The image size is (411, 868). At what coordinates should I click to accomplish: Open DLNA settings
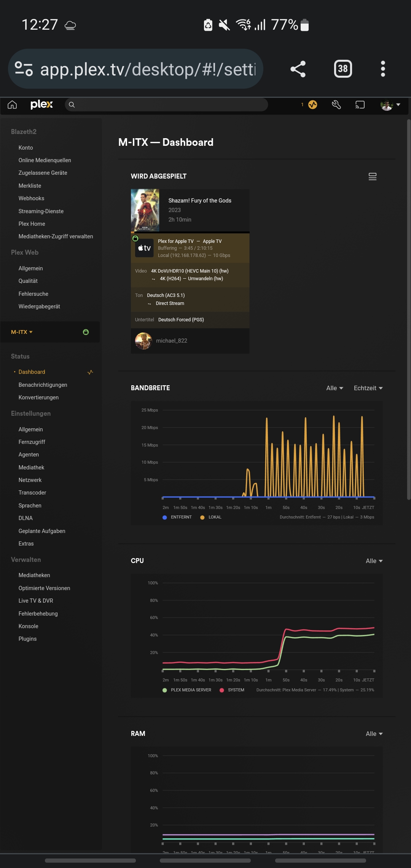click(x=26, y=518)
